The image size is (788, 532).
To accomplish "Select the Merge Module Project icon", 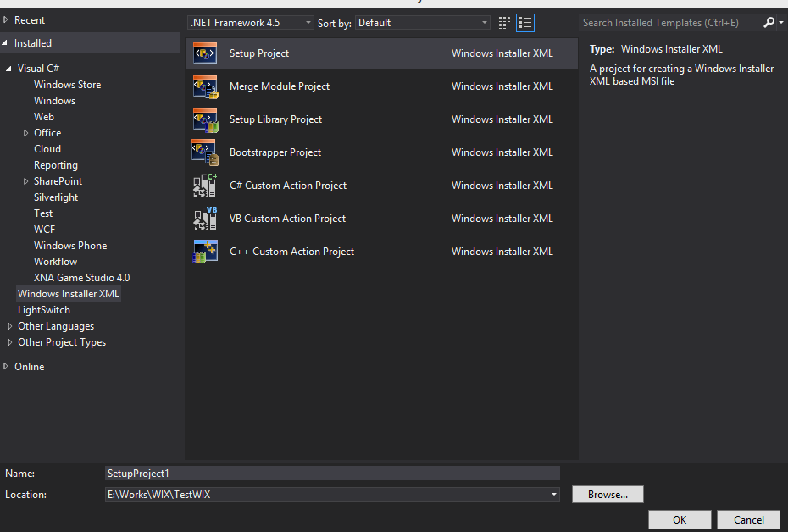I will pos(205,86).
